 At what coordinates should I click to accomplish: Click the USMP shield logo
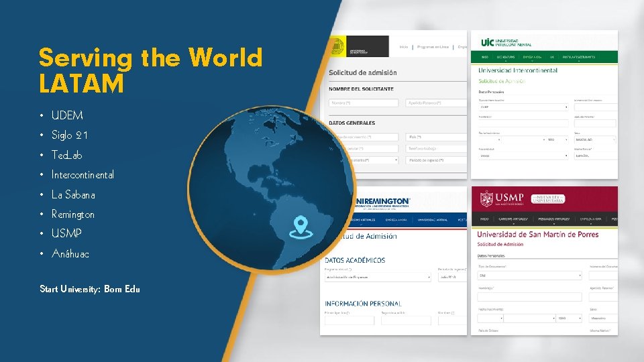point(487,198)
